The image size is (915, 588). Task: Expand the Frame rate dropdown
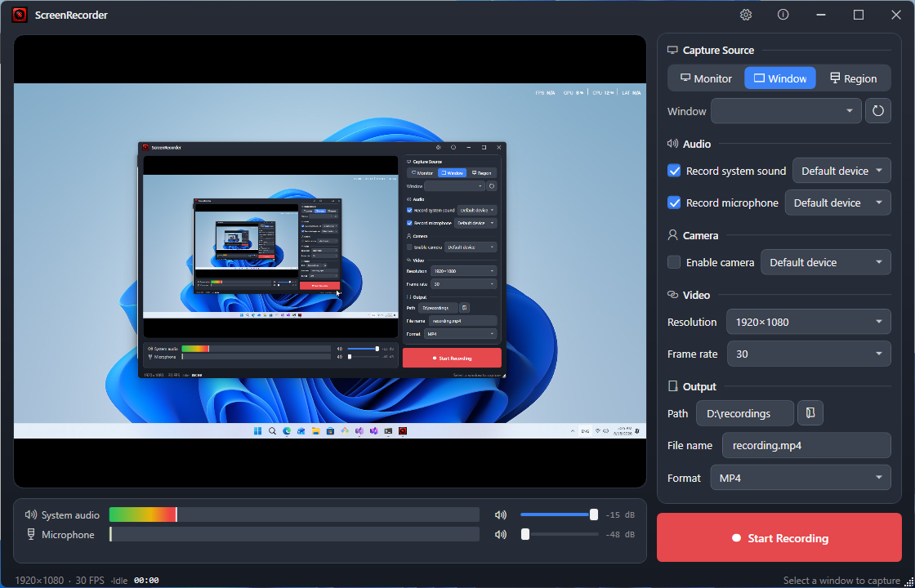coord(809,354)
